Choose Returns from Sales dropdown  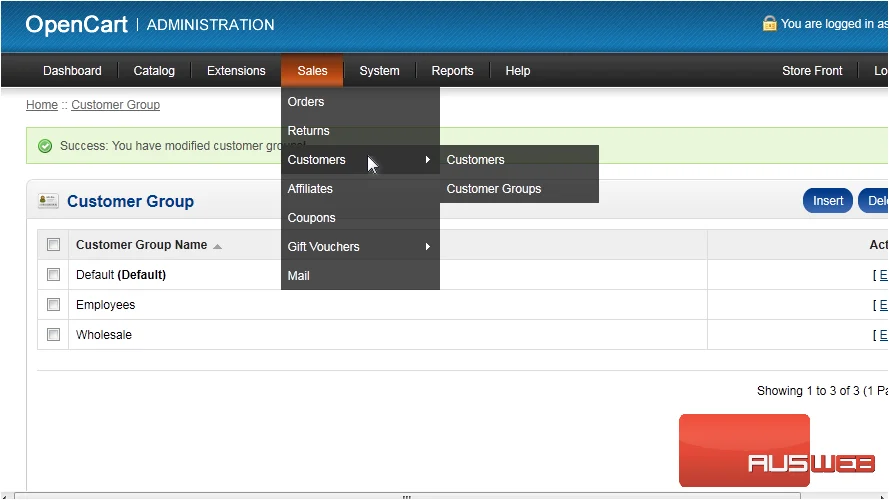tap(360, 130)
